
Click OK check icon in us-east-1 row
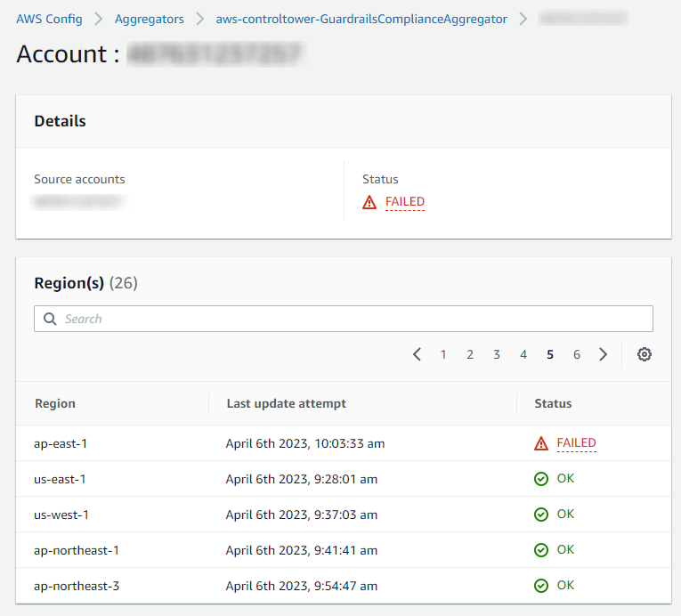point(540,479)
